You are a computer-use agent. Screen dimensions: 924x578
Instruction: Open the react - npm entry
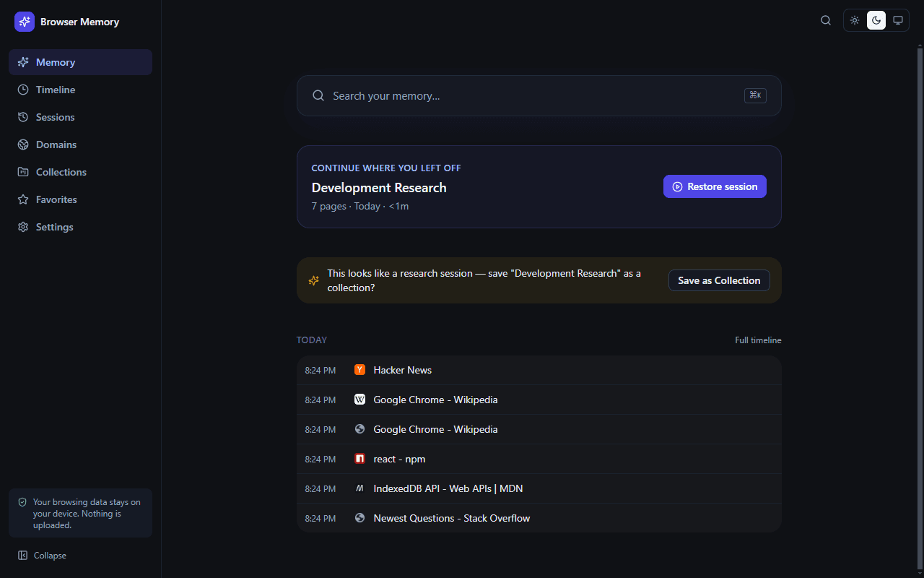click(539, 459)
